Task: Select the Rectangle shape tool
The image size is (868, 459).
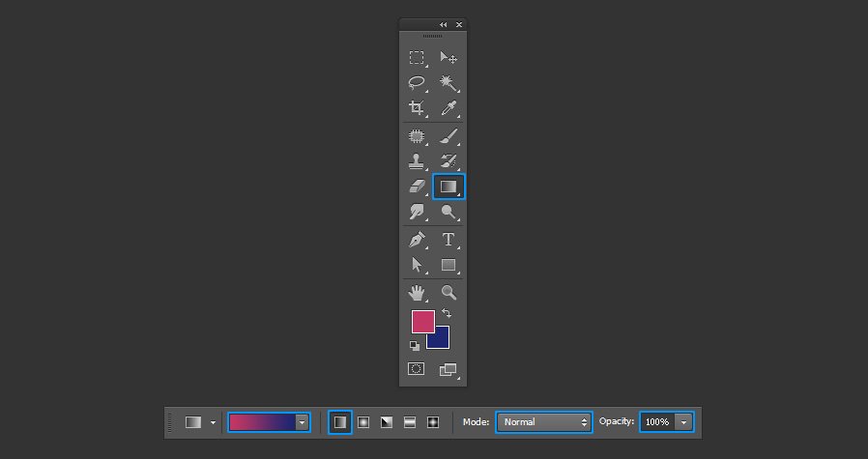Action: click(448, 265)
